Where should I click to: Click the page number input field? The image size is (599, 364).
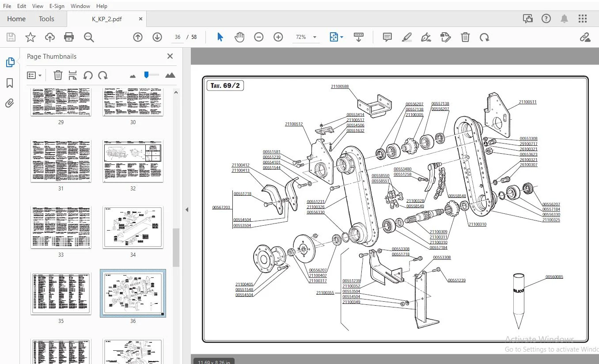[x=178, y=37]
